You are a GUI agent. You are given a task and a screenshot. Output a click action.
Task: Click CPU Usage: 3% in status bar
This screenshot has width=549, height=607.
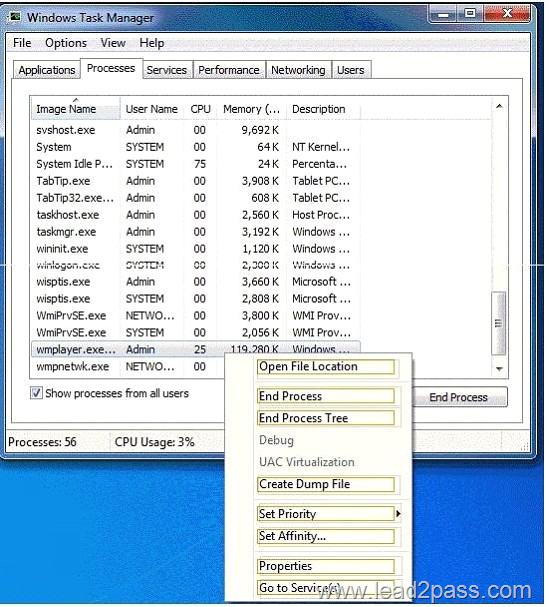coord(154,442)
